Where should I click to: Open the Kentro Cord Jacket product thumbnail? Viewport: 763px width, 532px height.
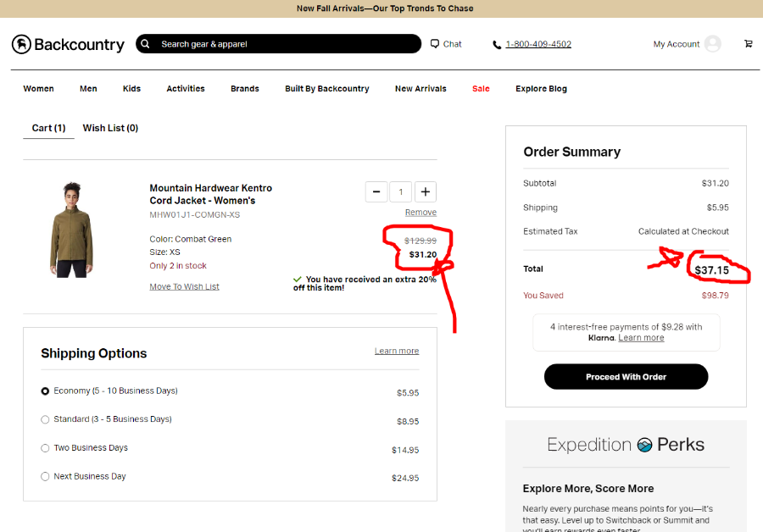[72, 230]
